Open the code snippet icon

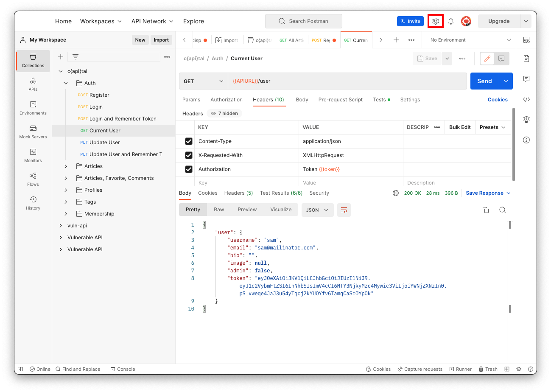point(526,99)
